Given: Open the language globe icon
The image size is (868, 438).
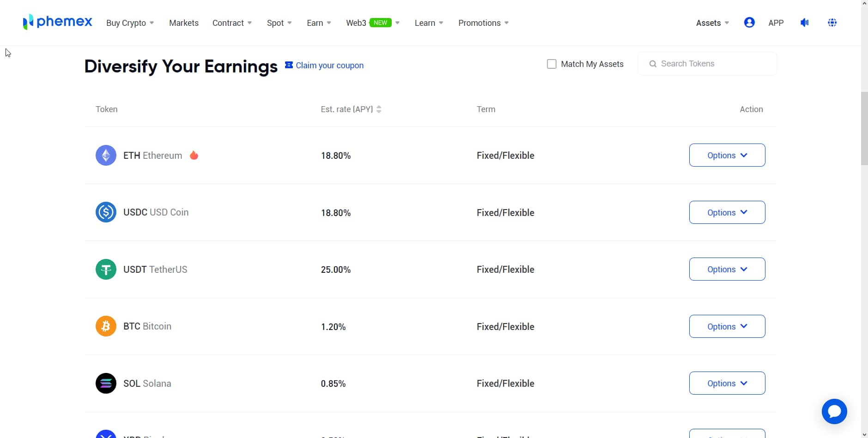Looking at the screenshot, I should tap(832, 23).
